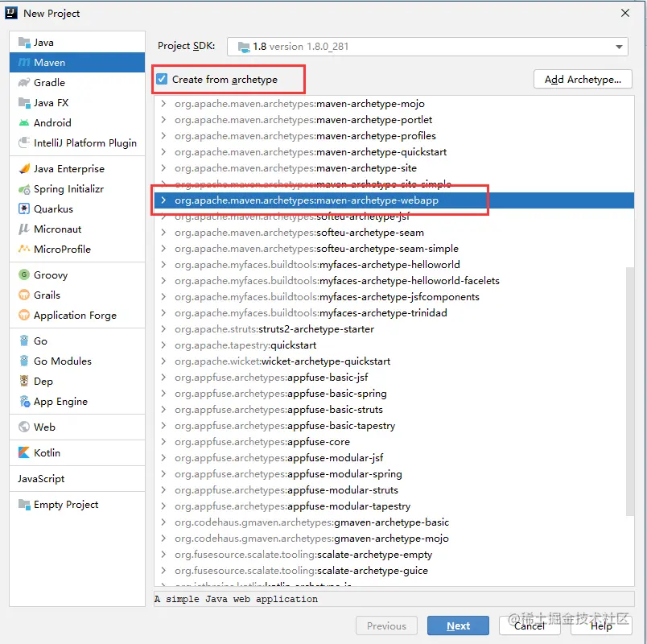Click the Quarkus icon
The image size is (647, 644).
tap(24, 208)
